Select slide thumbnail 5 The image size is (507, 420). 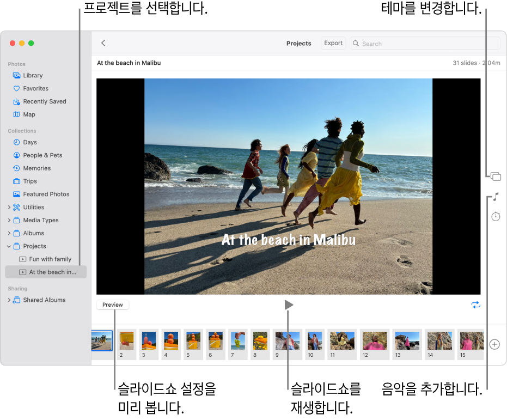tap(193, 344)
